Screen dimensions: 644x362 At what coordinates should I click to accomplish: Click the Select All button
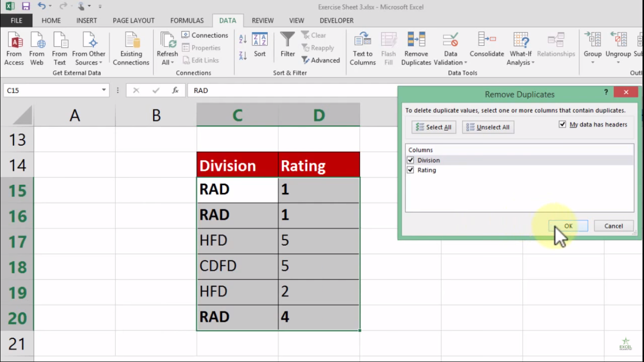coord(434,127)
